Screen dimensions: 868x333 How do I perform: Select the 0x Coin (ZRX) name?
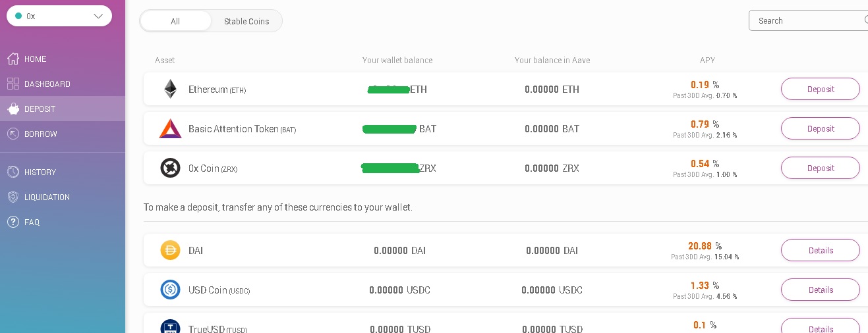[213, 168]
